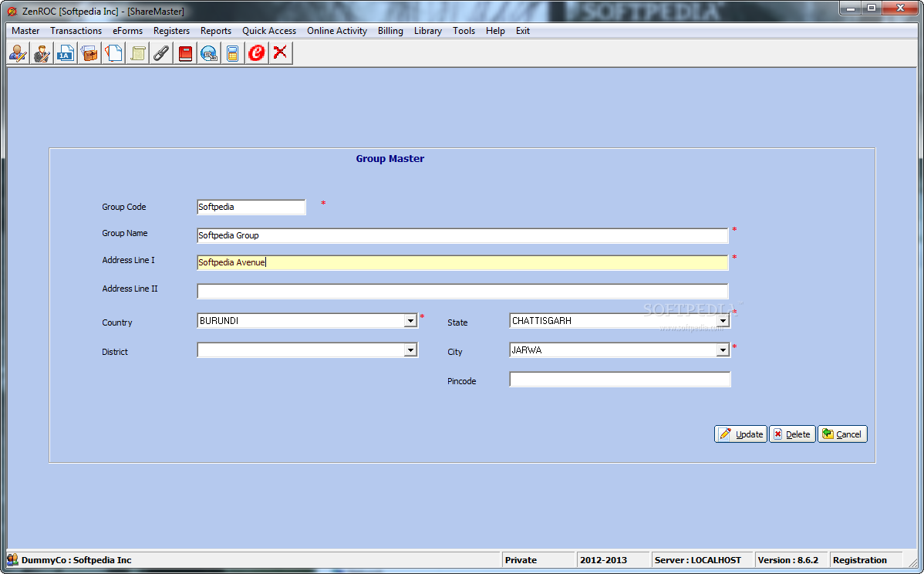Screen dimensions: 924x574
Task: Click the globe network toolbar icon
Action: [x=208, y=54]
